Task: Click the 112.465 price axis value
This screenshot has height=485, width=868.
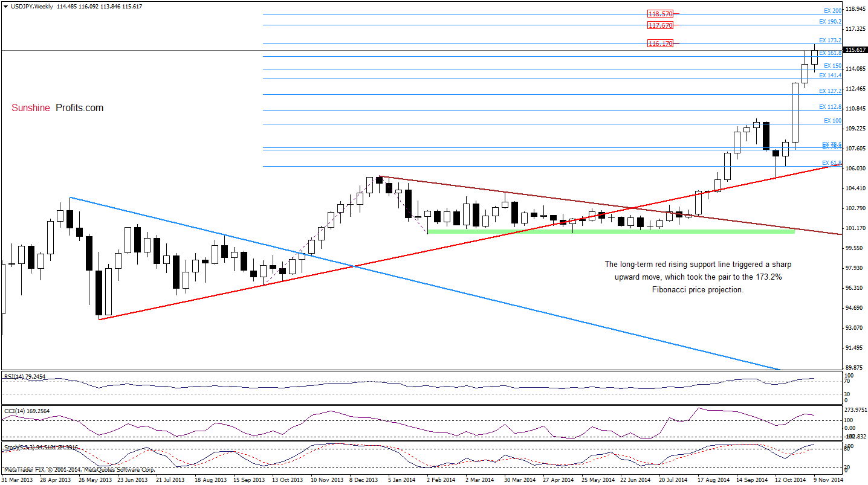Action: coord(856,89)
